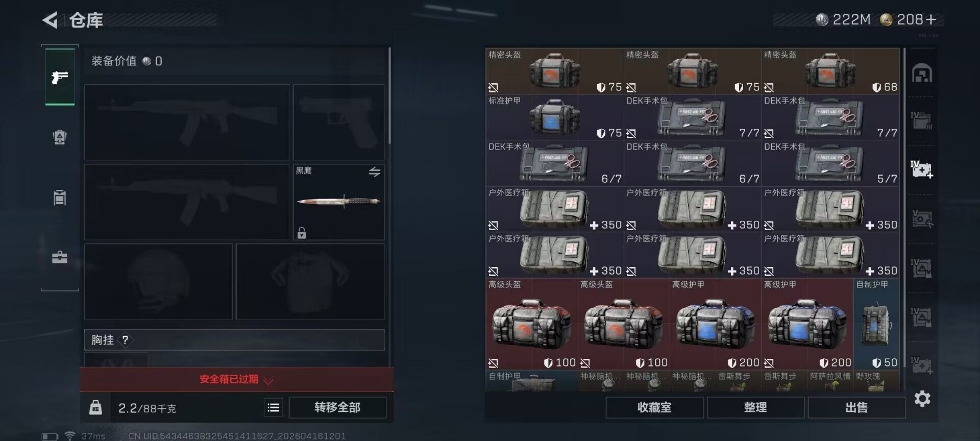The image size is (980, 441).
Task: Click the 转移全部 button
Action: click(337, 407)
